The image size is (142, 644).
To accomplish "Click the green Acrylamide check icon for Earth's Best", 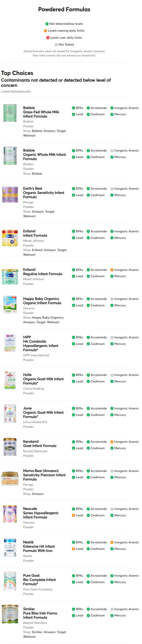I will click(88, 189).
